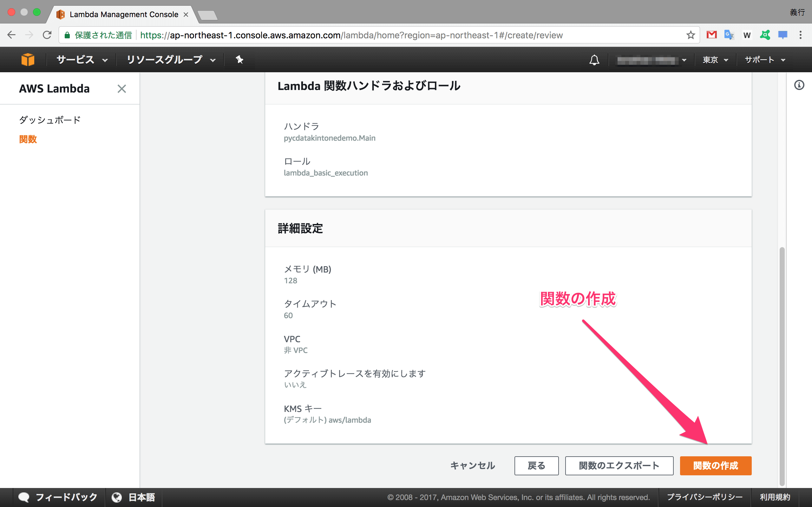The image size is (812, 507).
Task: Click the 関数のエクスポート button
Action: pos(619,465)
